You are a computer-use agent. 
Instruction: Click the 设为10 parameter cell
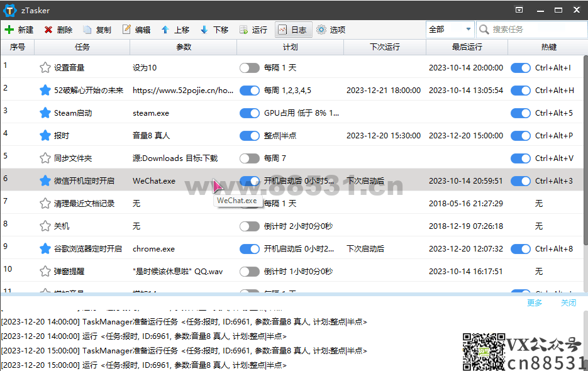pyautogui.click(x=145, y=67)
